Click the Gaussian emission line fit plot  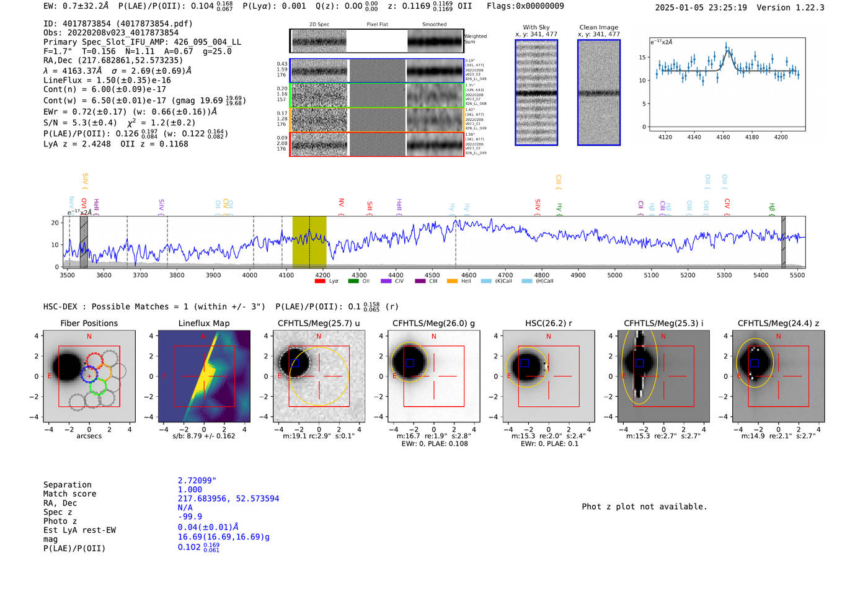[727, 84]
